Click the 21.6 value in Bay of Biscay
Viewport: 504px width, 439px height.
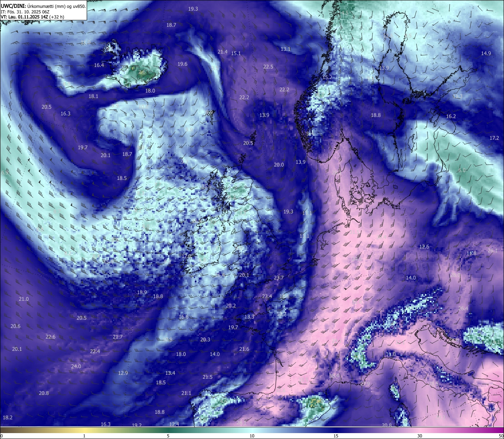244,349
